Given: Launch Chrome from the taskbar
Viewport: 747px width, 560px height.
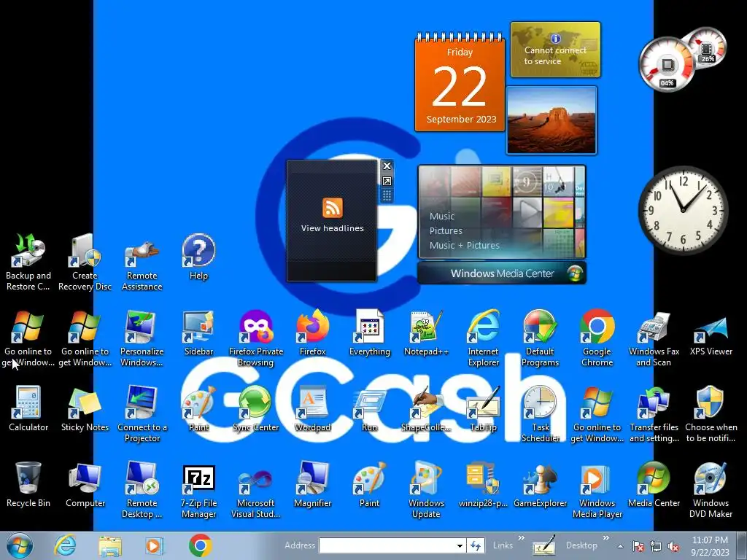Looking at the screenshot, I should point(200,545).
